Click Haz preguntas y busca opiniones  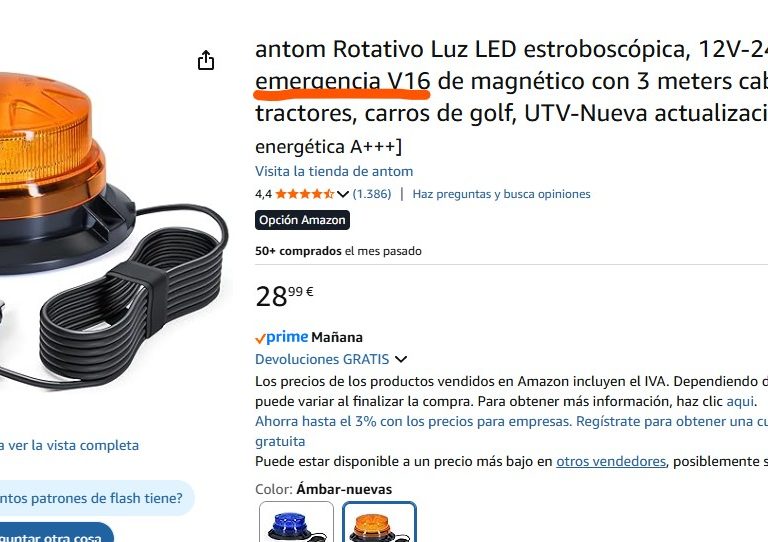pos(501,194)
